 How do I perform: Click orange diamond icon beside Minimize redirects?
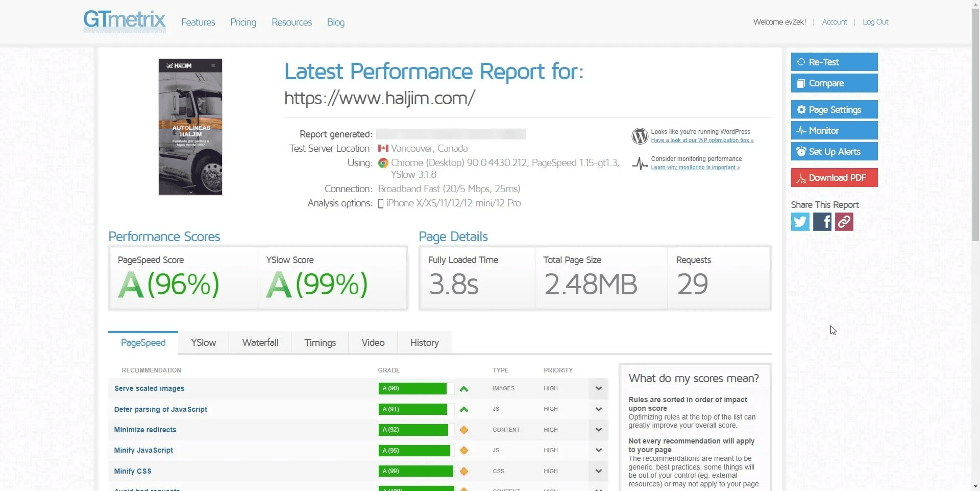click(x=463, y=430)
